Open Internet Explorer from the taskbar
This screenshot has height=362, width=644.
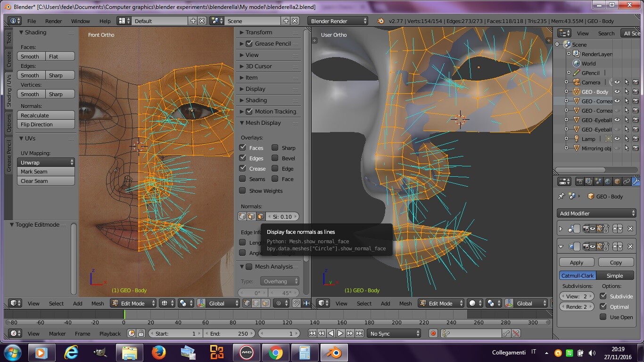click(x=71, y=352)
